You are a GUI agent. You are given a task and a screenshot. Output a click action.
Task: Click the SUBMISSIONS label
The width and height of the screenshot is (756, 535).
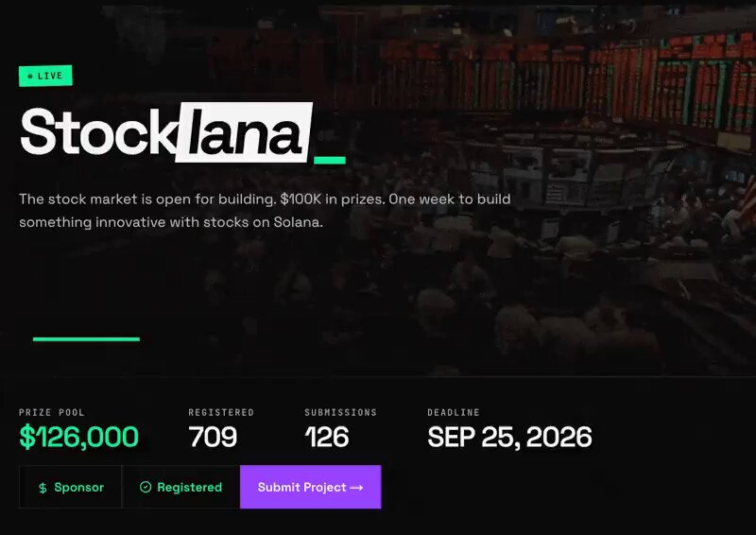pos(341,412)
